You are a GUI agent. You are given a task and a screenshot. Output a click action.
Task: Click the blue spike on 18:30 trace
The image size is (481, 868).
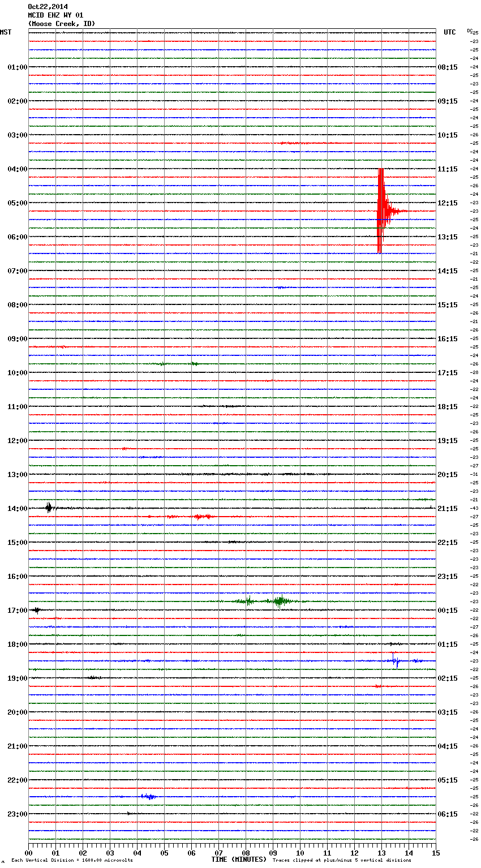pyautogui.click(x=396, y=660)
